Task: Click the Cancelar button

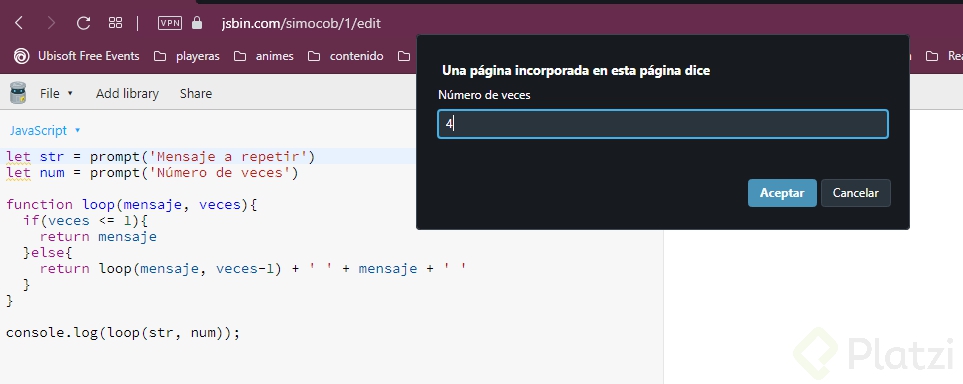Action: [856, 193]
